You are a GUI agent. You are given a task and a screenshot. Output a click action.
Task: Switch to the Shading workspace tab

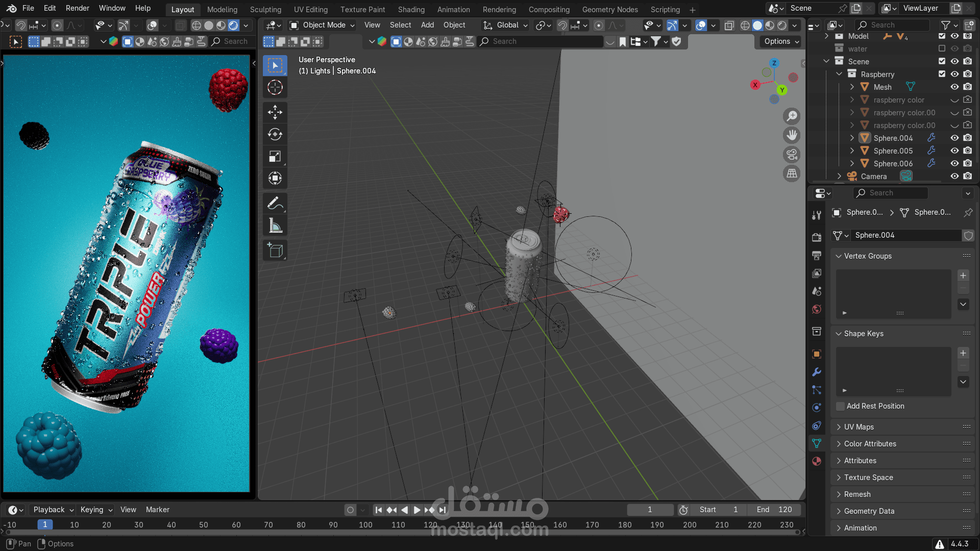411,9
